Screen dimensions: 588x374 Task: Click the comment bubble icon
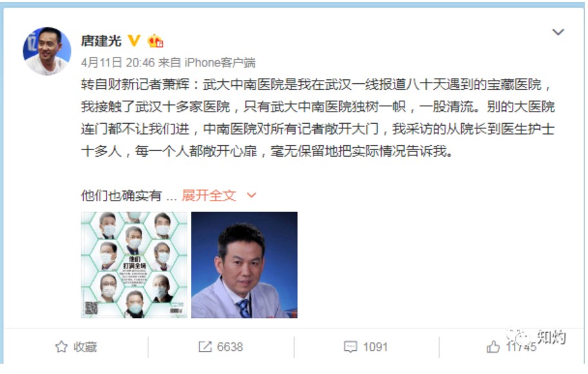click(x=350, y=347)
